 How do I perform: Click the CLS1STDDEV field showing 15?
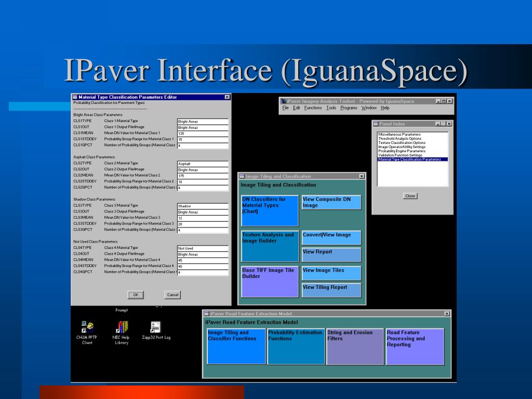pos(203,139)
